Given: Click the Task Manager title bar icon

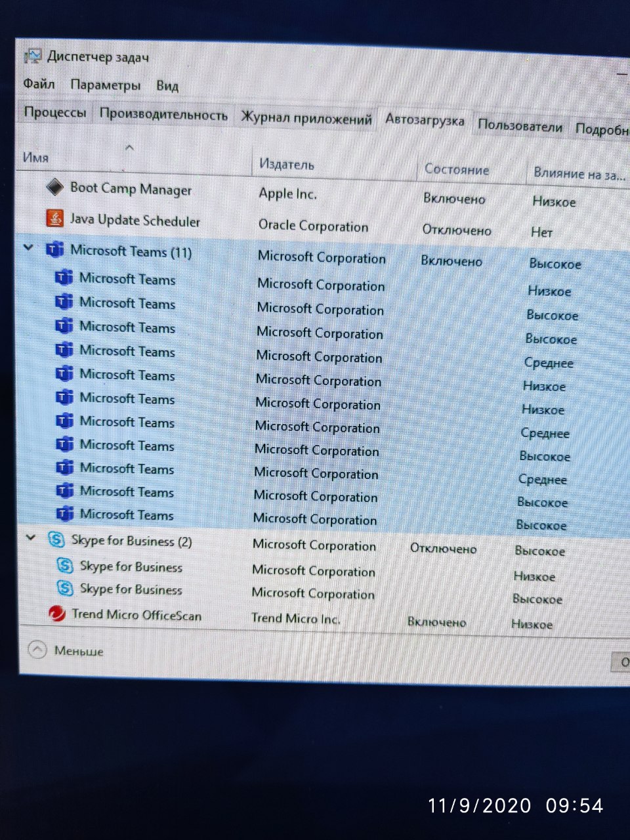Looking at the screenshot, I should (33, 56).
